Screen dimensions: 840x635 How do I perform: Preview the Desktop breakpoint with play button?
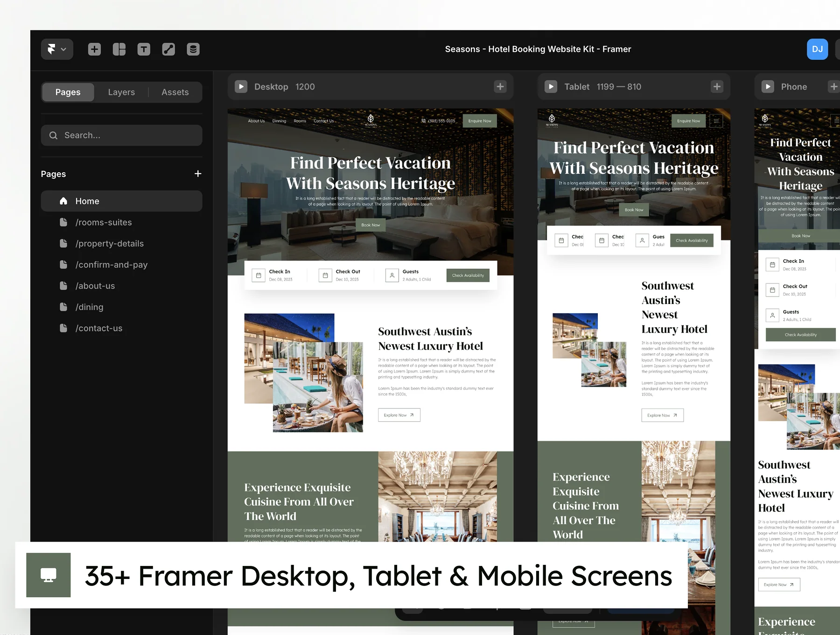point(241,86)
